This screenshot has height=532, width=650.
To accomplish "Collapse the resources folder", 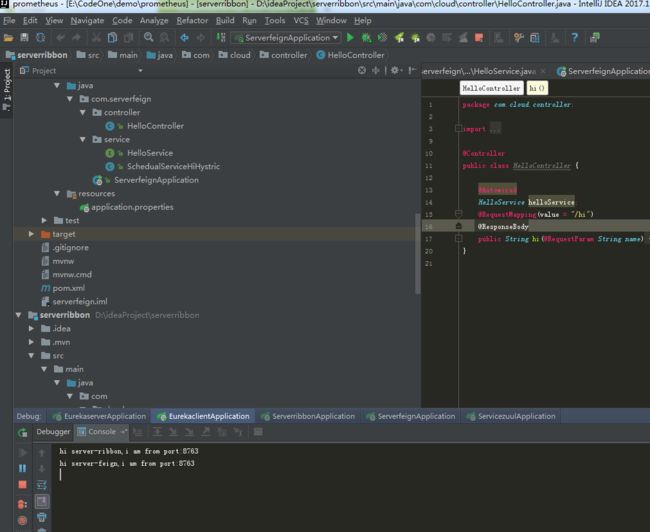I will [57, 194].
